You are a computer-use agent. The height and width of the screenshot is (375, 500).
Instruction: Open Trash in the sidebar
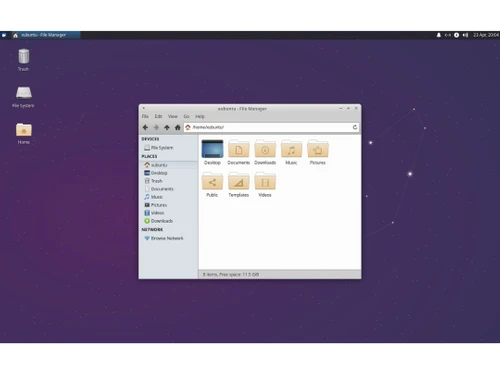click(x=168, y=181)
